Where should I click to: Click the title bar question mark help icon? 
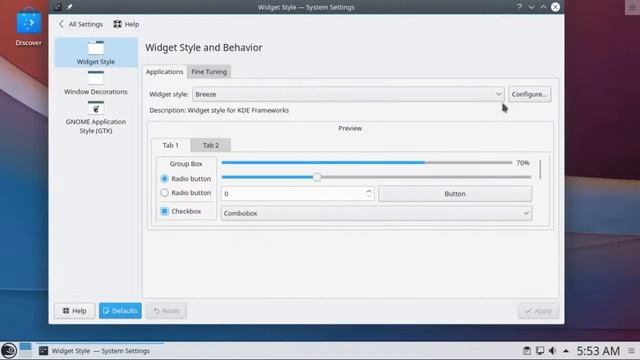[519, 7]
